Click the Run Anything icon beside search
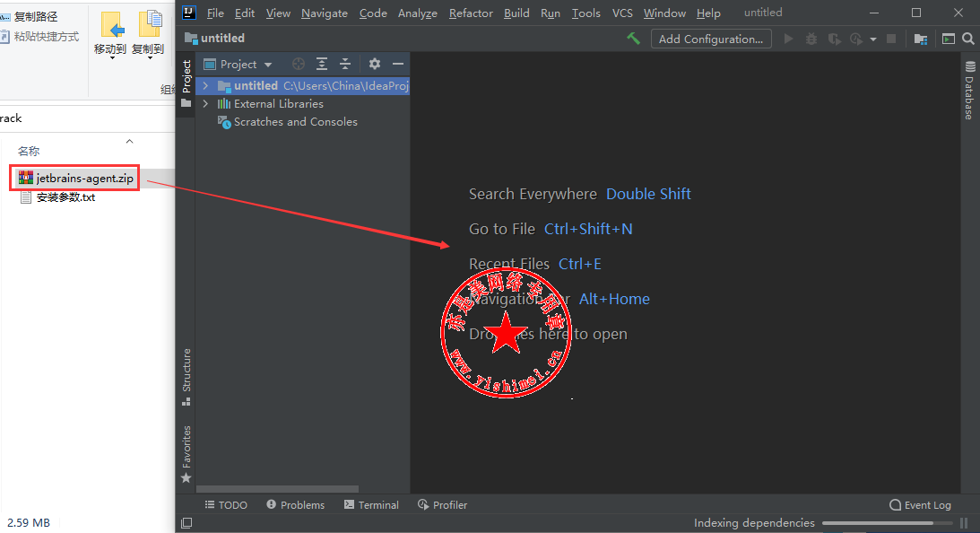Viewport: 980px width, 533px height. click(x=949, y=39)
